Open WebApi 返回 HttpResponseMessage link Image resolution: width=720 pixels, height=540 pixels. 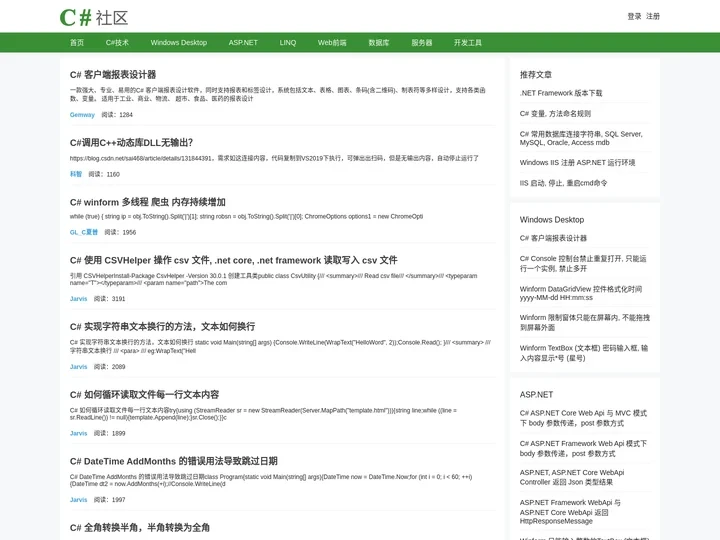point(570,512)
